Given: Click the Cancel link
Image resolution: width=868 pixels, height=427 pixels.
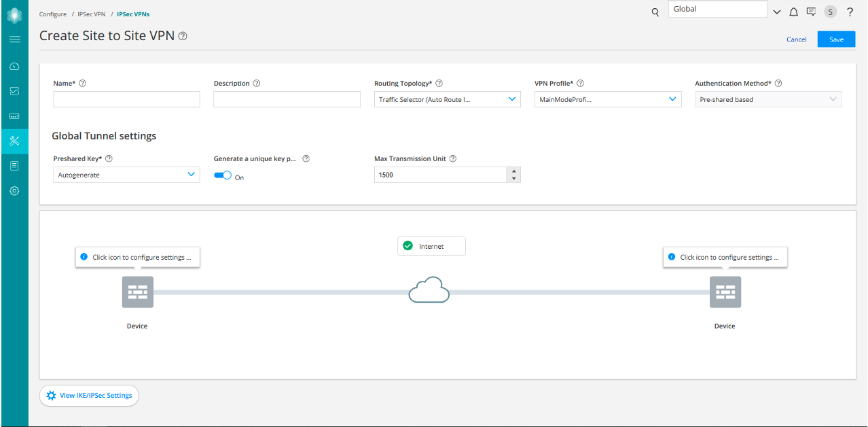Looking at the screenshot, I should click(x=796, y=39).
